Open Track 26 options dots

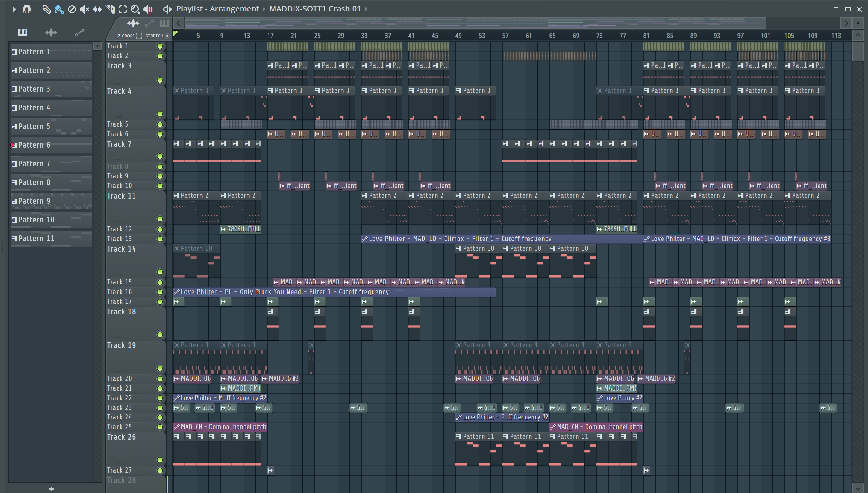(118, 462)
